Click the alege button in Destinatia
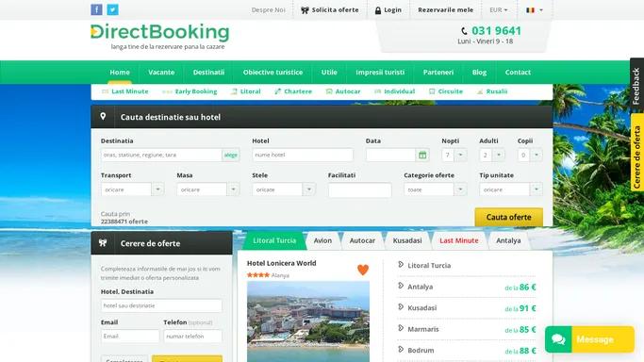644x362 pixels. [231, 156]
